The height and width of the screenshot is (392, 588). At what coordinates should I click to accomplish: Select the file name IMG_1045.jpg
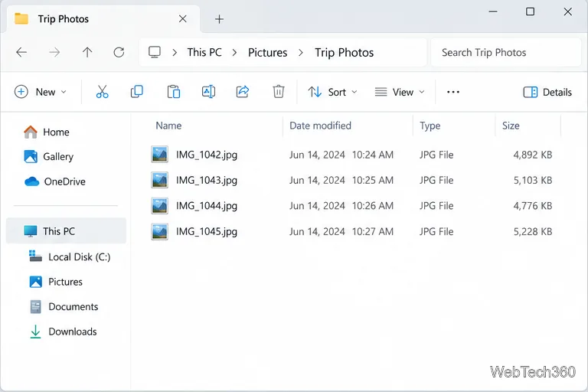pos(207,231)
